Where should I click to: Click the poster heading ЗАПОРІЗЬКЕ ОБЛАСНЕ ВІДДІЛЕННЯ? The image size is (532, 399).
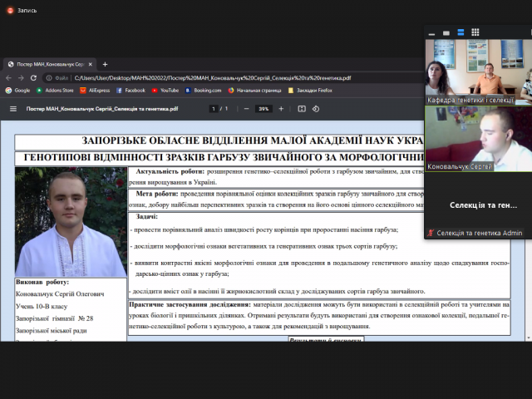253,140
